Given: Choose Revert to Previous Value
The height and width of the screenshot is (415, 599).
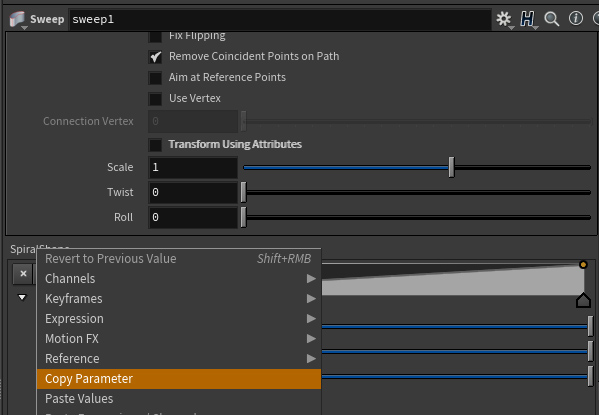Looking at the screenshot, I should coord(179,259).
